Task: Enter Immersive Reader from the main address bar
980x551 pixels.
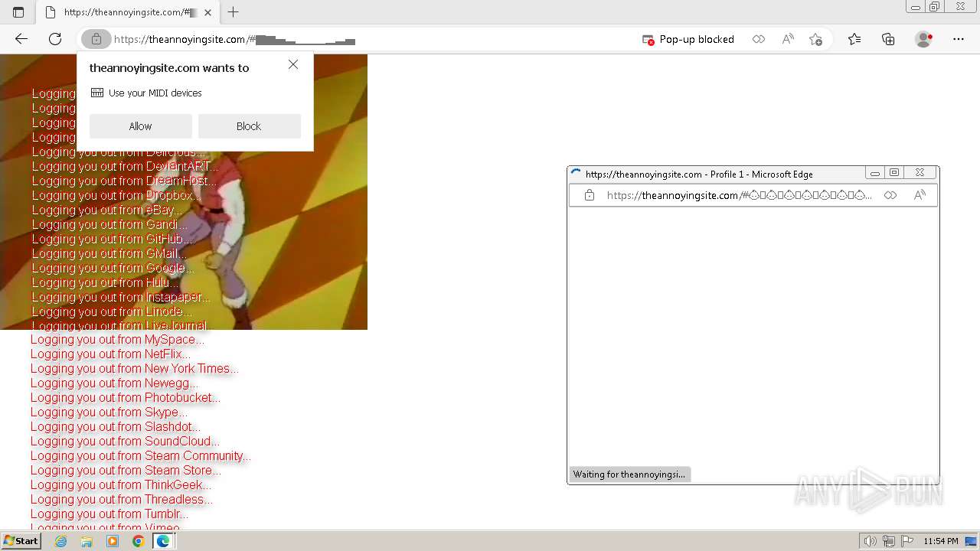Action: 758,39
